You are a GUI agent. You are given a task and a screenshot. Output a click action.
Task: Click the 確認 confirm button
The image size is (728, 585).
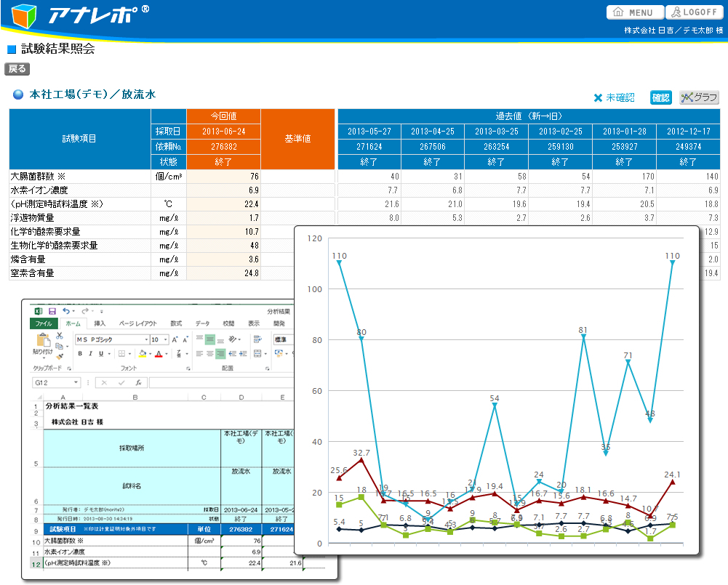[660, 97]
